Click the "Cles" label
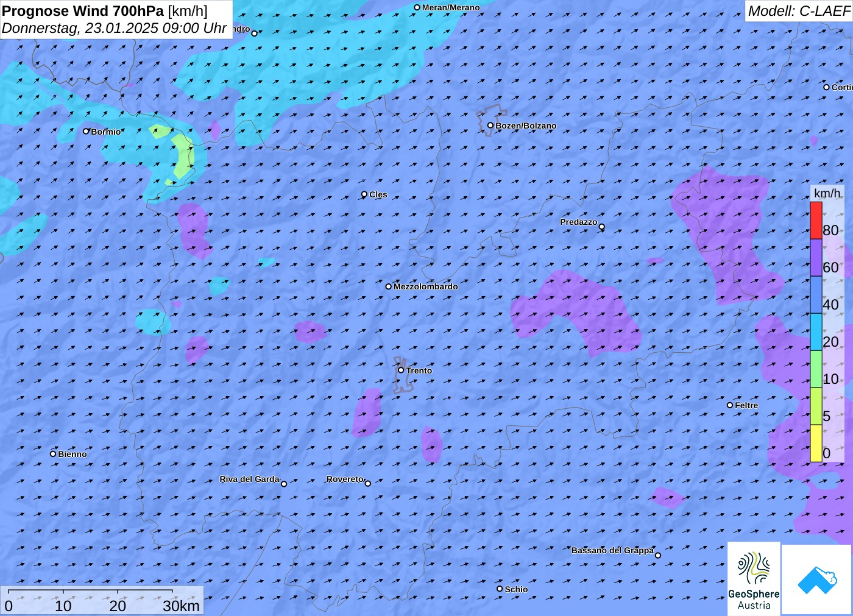Viewport: 853px width, 616px height. click(378, 194)
